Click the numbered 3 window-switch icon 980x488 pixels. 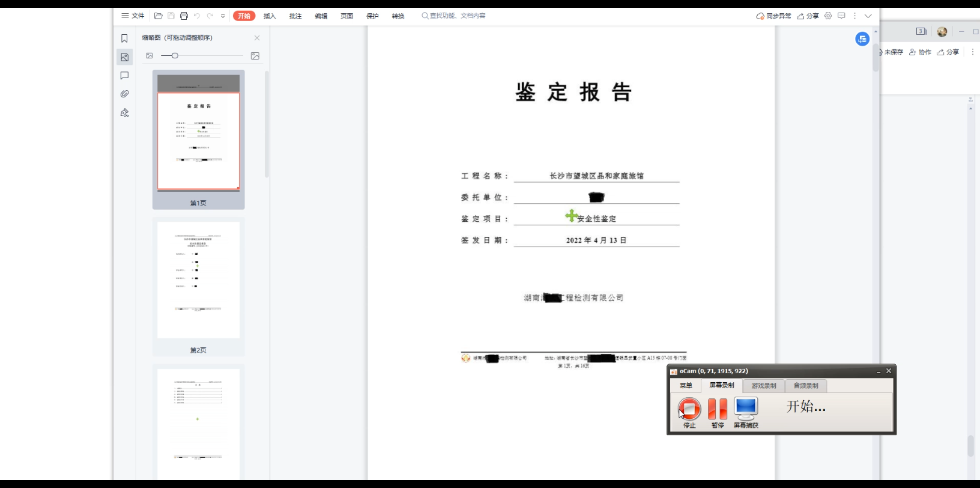pyautogui.click(x=921, y=31)
